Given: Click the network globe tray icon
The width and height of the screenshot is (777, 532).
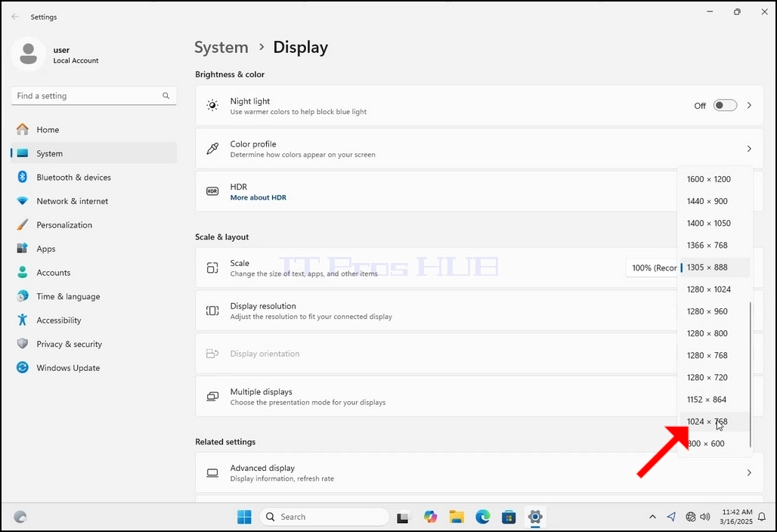Looking at the screenshot, I should click(x=690, y=517).
